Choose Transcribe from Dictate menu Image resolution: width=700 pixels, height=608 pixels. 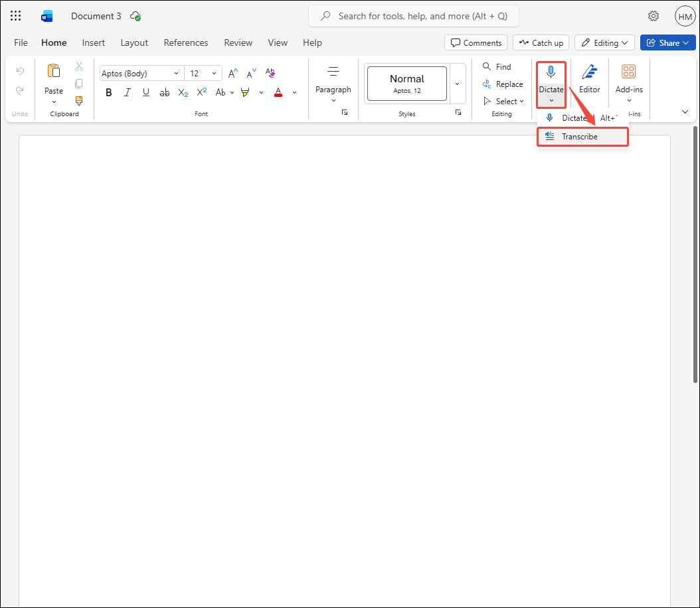point(582,137)
